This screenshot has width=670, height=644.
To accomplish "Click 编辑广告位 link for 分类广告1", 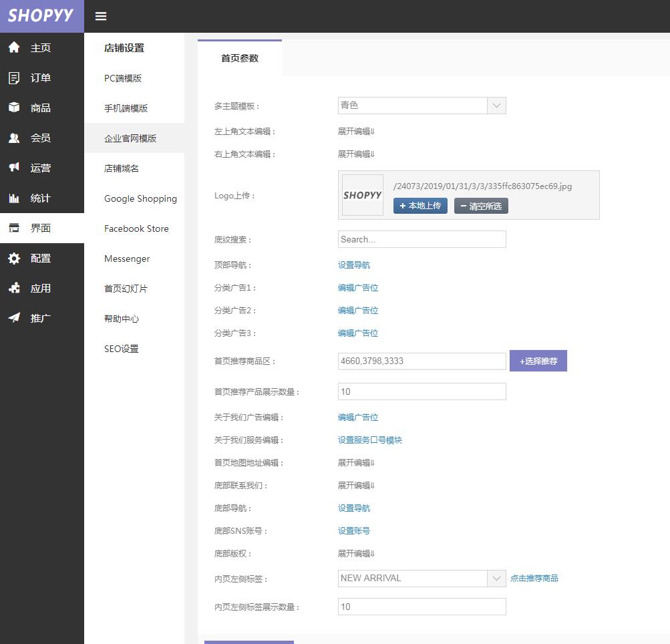I will click(x=357, y=288).
